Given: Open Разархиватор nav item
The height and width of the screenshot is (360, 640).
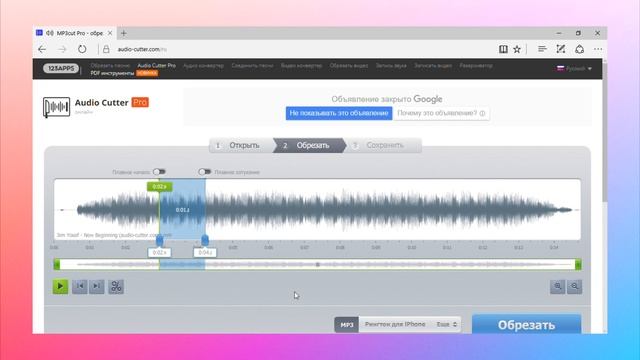Looking at the screenshot, I should (476, 66).
